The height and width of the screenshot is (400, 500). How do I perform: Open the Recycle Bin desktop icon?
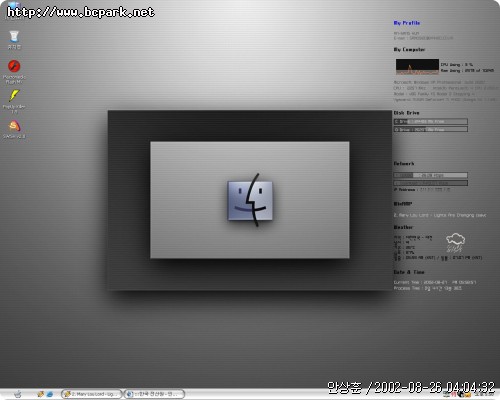14,39
